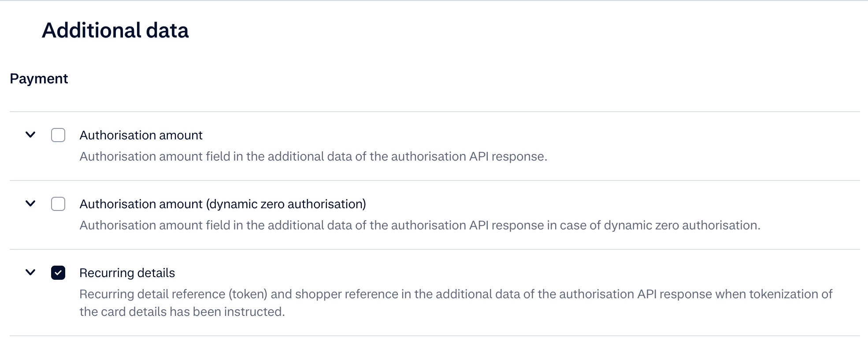Collapse the Recurring details chevron arrow
Screen dimensions: 868x338
30,272
